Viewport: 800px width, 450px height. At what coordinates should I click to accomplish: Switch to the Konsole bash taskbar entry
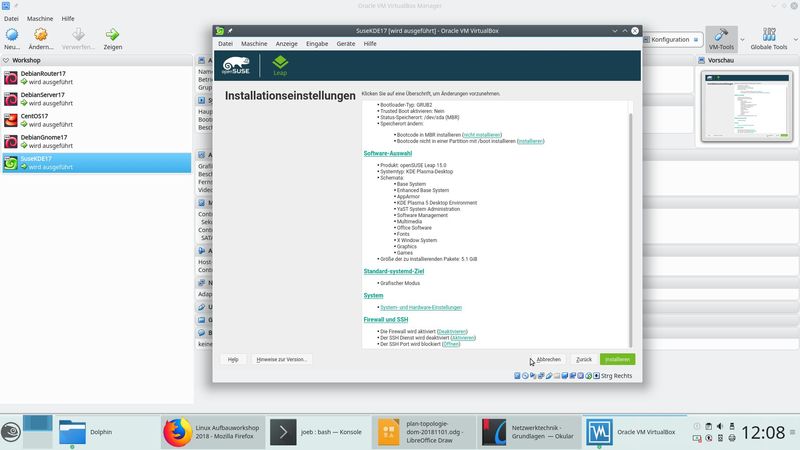pyautogui.click(x=317, y=432)
